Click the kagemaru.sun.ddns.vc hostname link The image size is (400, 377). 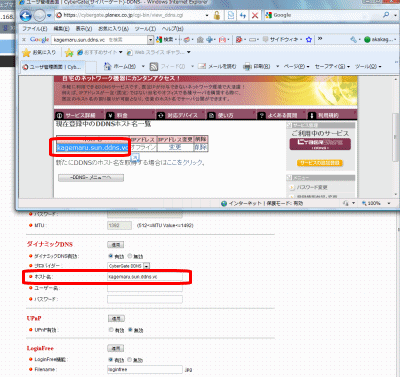[x=92, y=147]
